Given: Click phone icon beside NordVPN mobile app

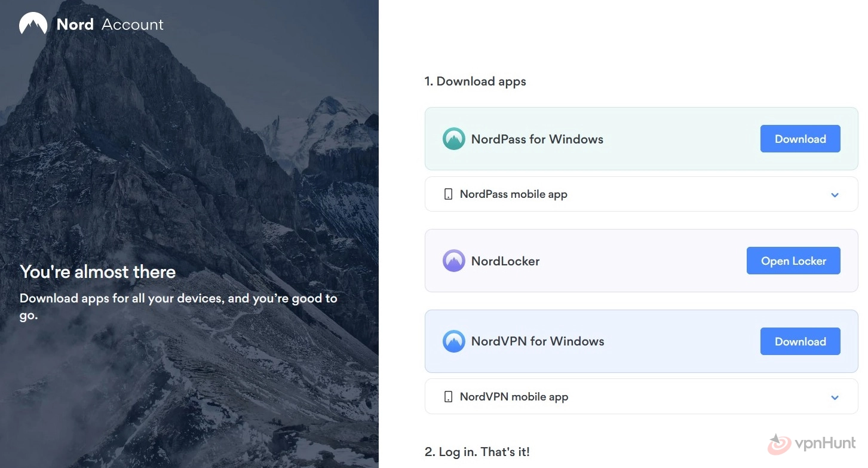Looking at the screenshot, I should tap(449, 397).
